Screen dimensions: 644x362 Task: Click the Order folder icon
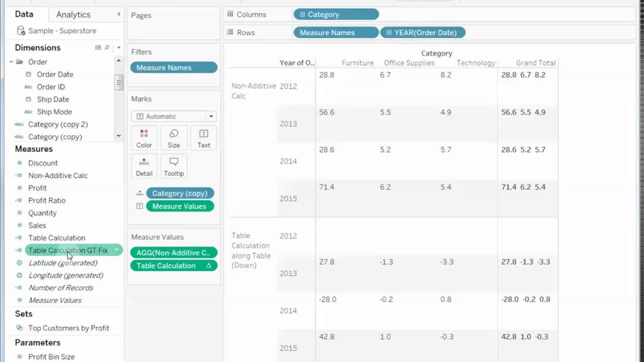tap(20, 62)
